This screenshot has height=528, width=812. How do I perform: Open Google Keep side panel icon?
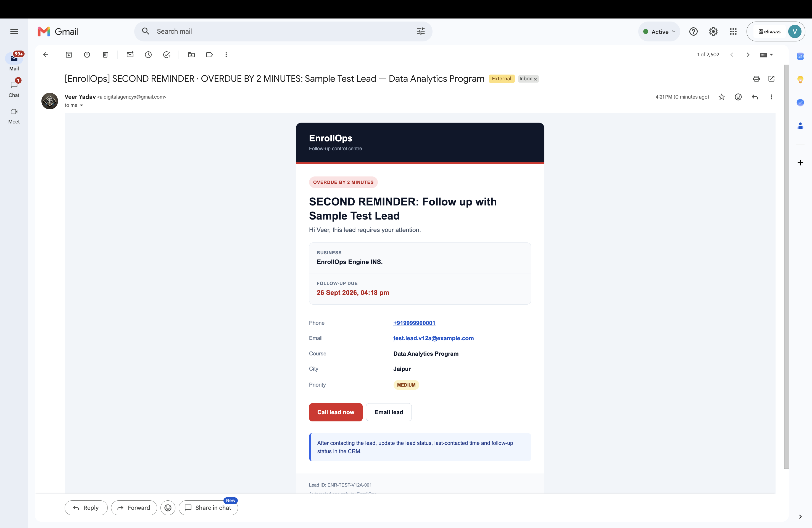800,80
